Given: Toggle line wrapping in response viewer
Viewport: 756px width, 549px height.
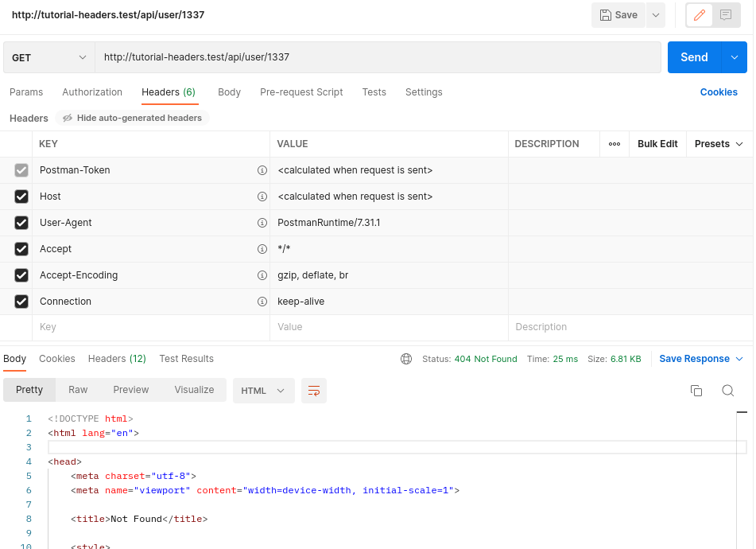Looking at the screenshot, I should point(314,391).
